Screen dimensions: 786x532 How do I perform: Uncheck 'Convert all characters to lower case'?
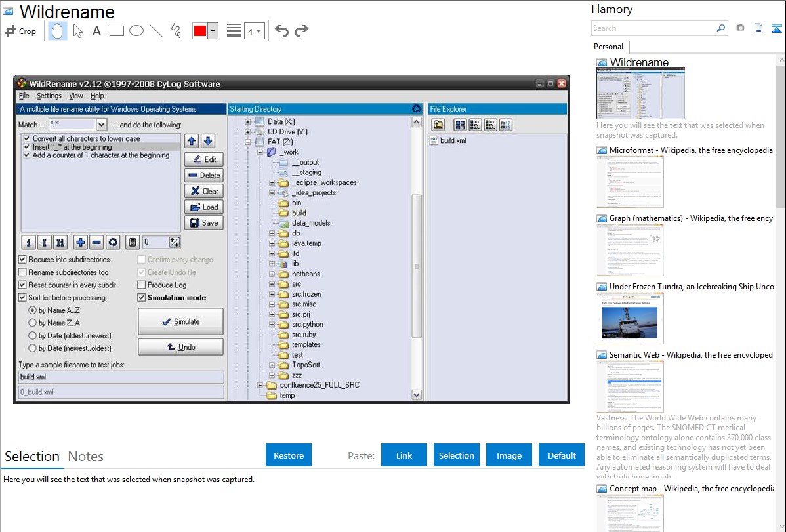click(x=27, y=138)
